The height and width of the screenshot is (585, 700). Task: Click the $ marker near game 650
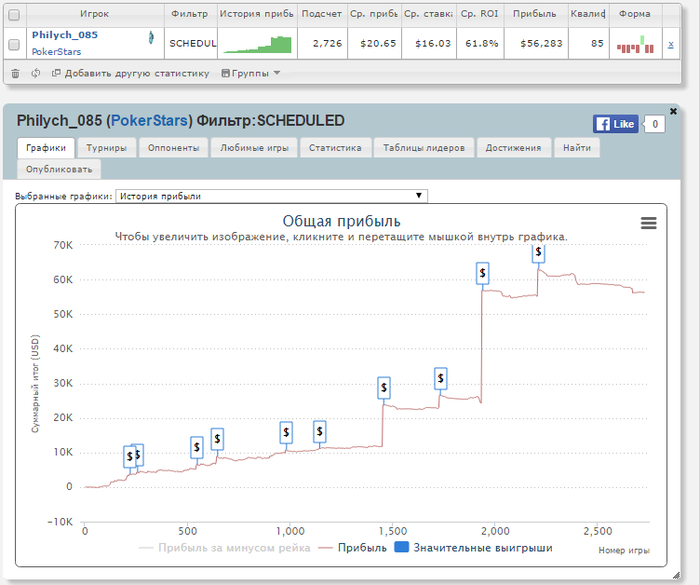click(x=217, y=439)
